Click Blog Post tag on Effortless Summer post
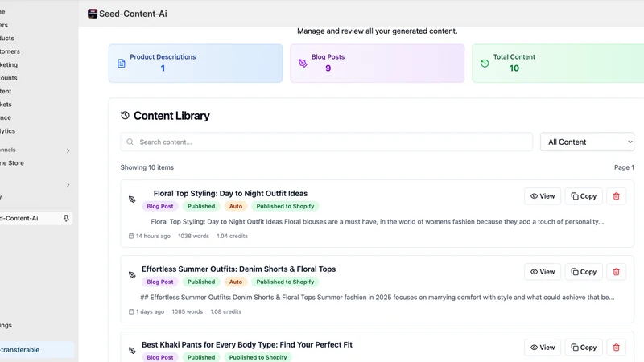This screenshot has width=644, height=362. click(160, 282)
